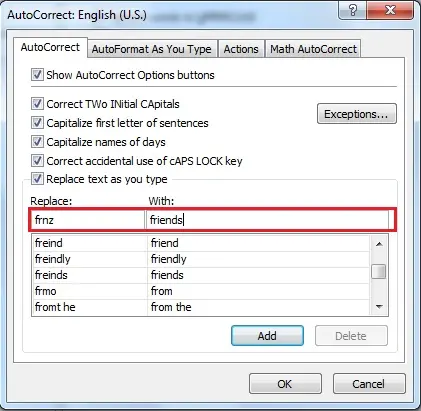Switch to AutoFormat As You Type tab
The image size is (421, 411).
click(152, 49)
